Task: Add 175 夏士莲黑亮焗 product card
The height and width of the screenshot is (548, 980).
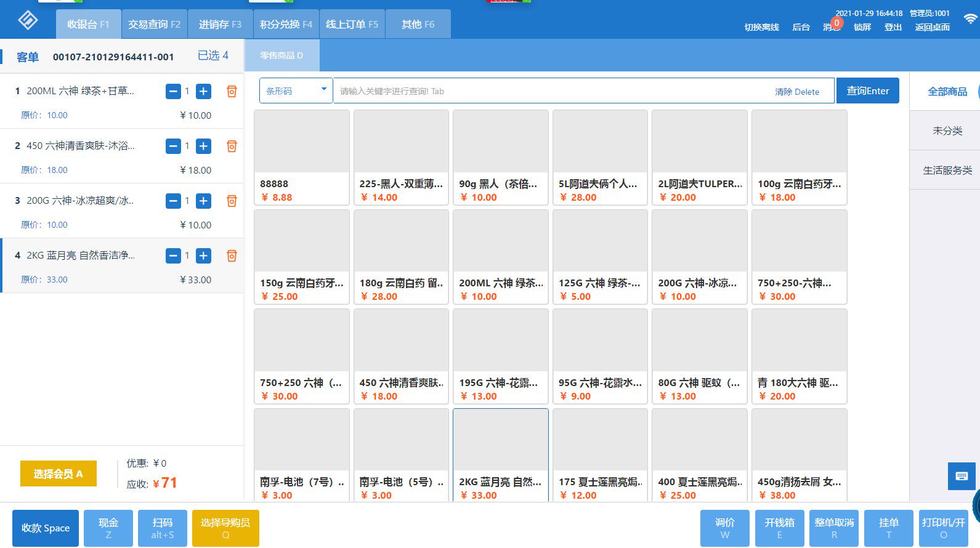Action: [x=601, y=456]
